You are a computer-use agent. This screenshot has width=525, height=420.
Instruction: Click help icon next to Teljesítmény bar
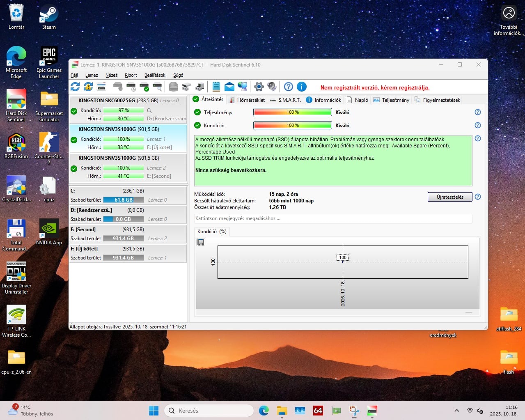pyautogui.click(x=478, y=112)
